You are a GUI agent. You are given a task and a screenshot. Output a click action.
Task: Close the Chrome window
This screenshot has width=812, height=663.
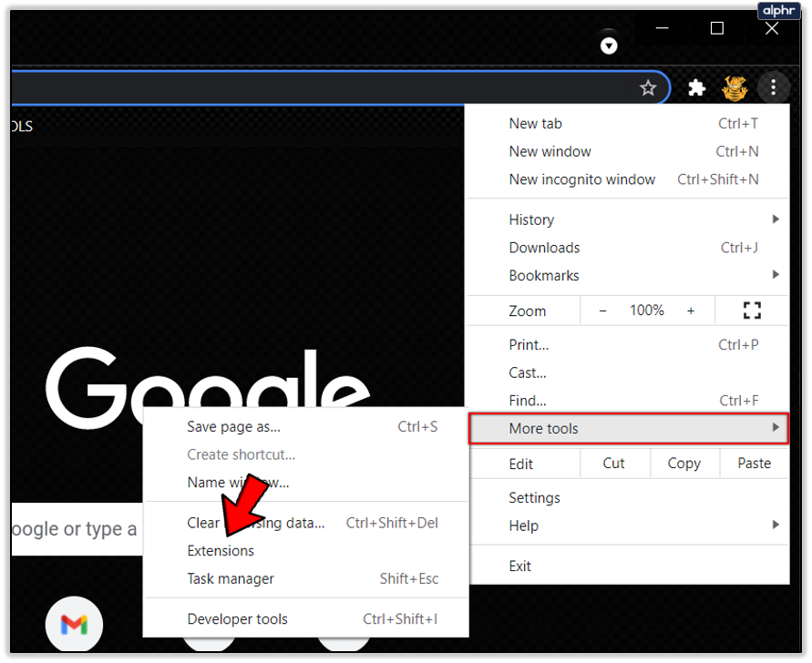772,28
